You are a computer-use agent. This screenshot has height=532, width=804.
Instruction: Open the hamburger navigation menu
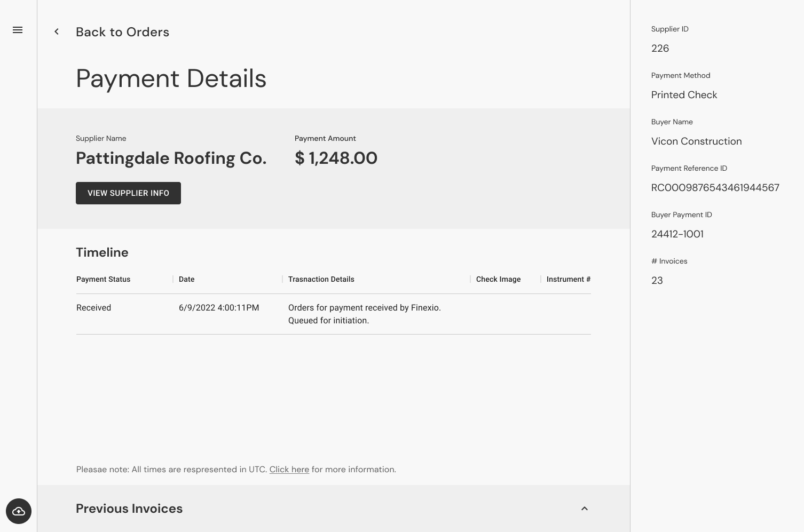coord(18,30)
